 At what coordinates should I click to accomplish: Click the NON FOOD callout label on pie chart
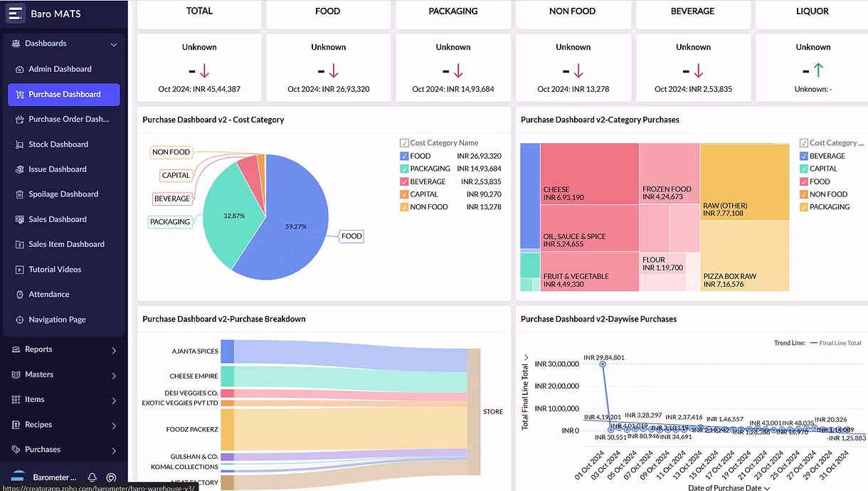(171, 152)
